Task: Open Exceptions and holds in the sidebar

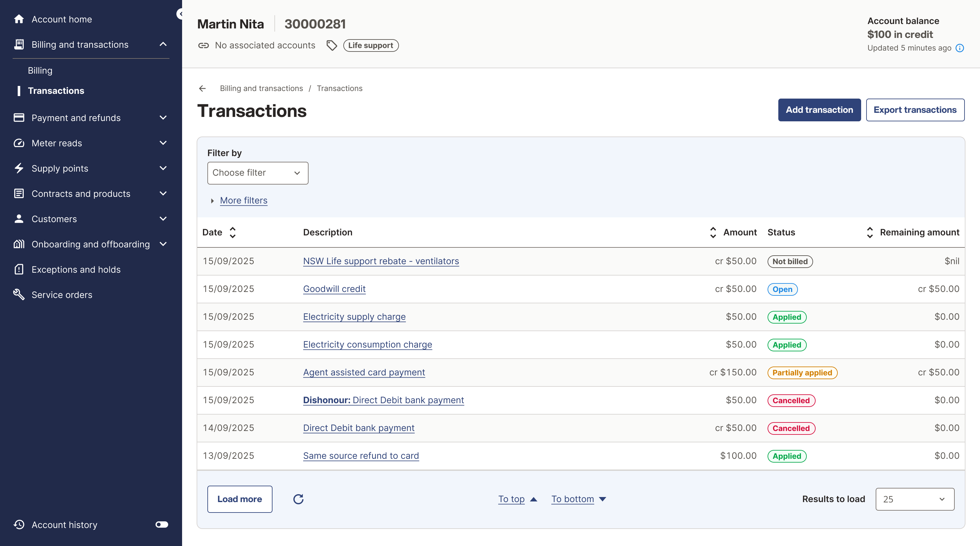Action: pyautogui.click(x=76, y=270)
